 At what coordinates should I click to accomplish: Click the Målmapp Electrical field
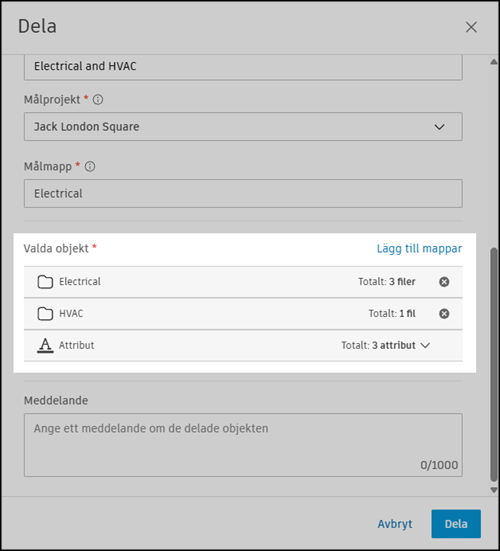coord(243,193)
